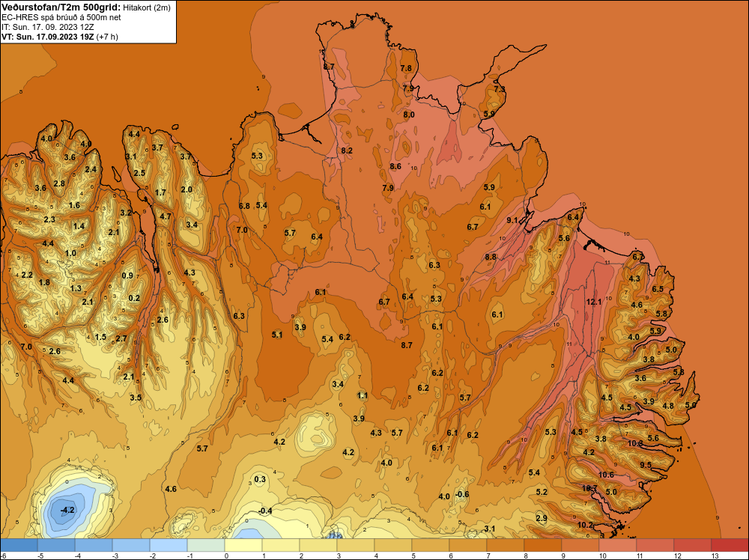Viewport: 749px width, 560px height.
Task: Click the legend swatch between 6 and 7
Action: click(467, 545)
